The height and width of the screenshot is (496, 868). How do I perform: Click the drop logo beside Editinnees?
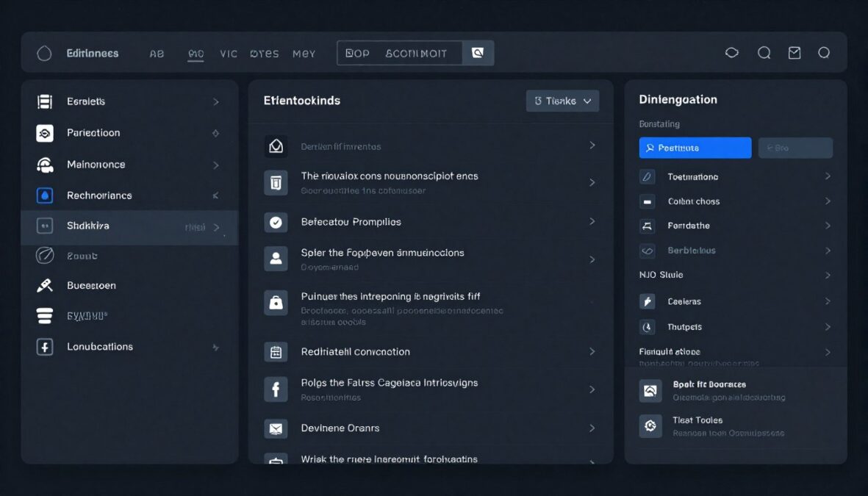pyautogui.click(x=44, y=53)
